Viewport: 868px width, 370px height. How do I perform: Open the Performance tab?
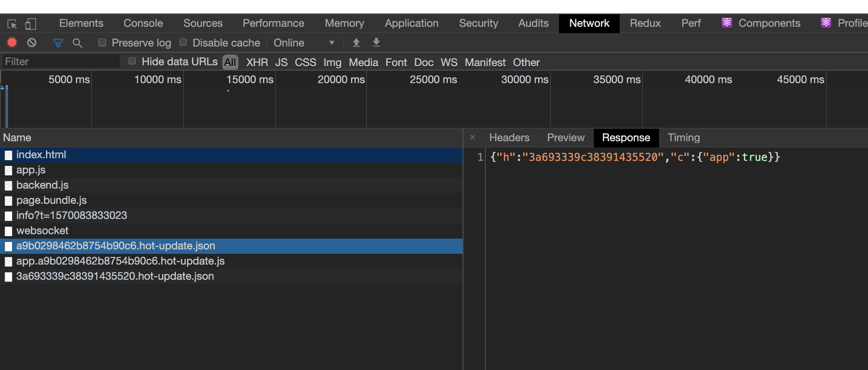(274, 23)
